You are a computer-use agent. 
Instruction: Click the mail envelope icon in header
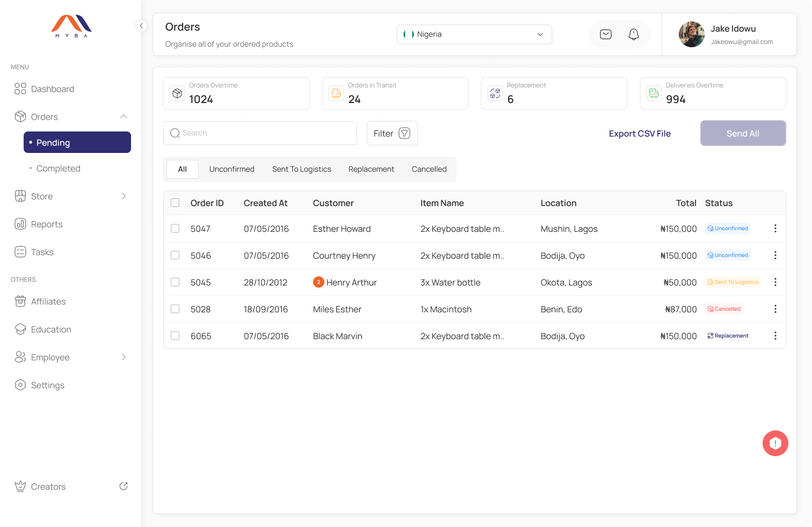coord(605,34)
